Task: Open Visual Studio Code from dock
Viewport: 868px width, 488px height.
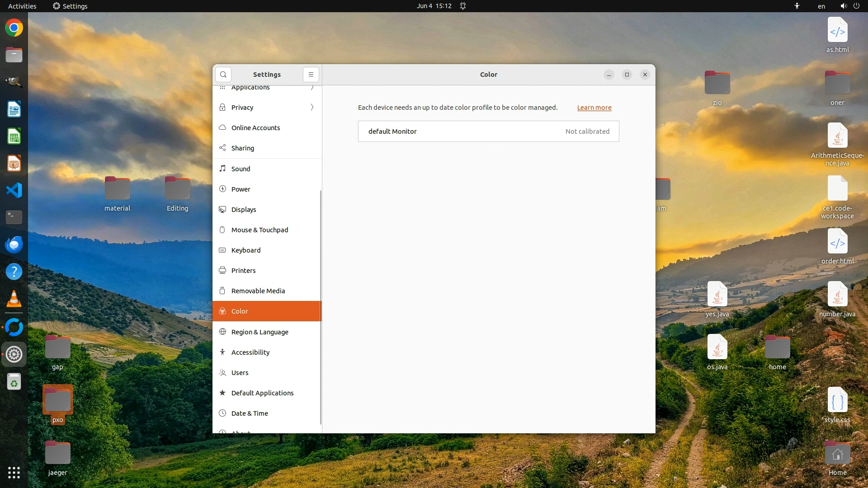Action: tap(14, 190)
